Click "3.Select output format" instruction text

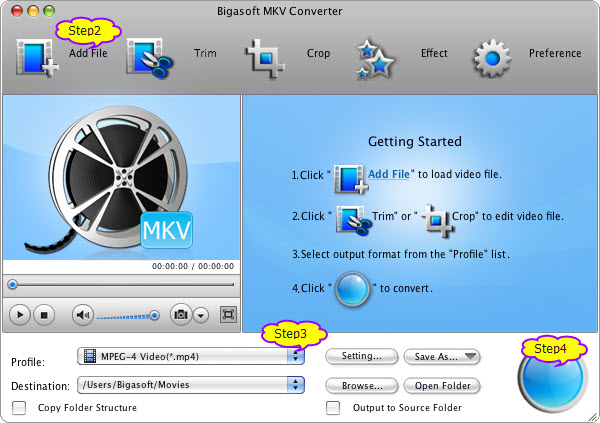coord(401,255)
